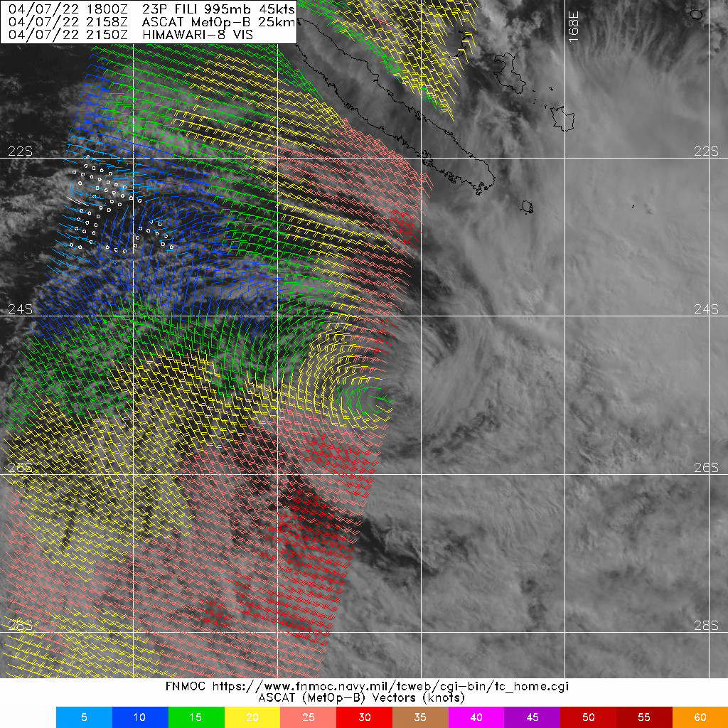The height and width of the screenshot is (728, 728).
Task: Click the 45 knots purple legend swatch
Action: 532,717
